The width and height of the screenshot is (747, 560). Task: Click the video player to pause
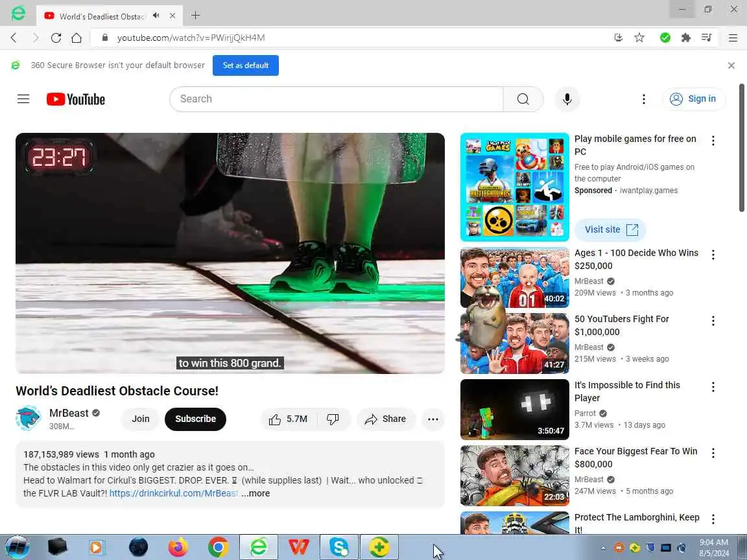pyautogui.click(x=230, y=253)
